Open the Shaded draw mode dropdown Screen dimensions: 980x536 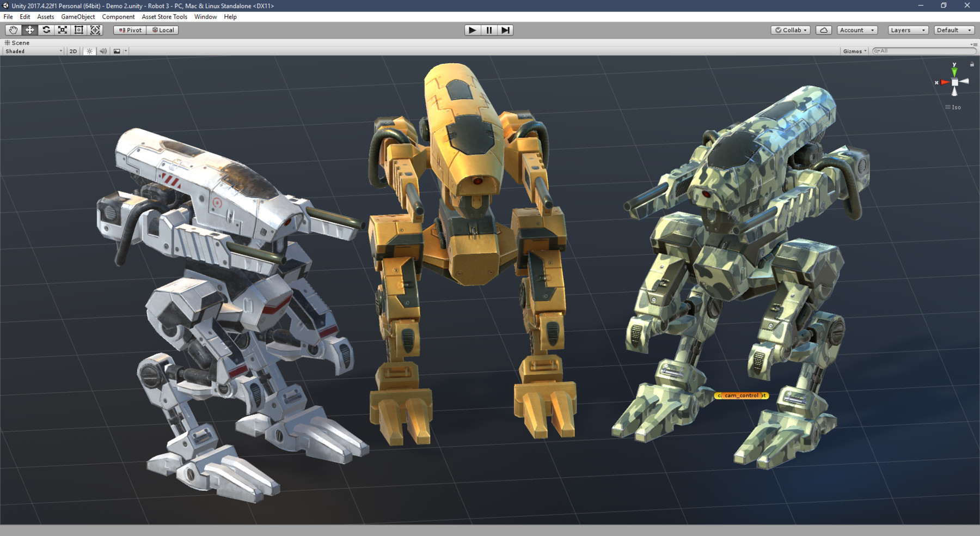31,51
